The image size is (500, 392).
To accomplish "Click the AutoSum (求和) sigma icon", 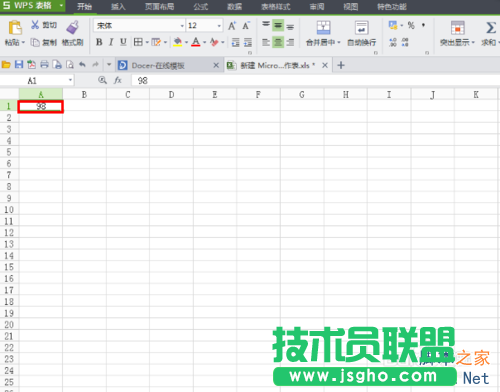I will (491, 27).
